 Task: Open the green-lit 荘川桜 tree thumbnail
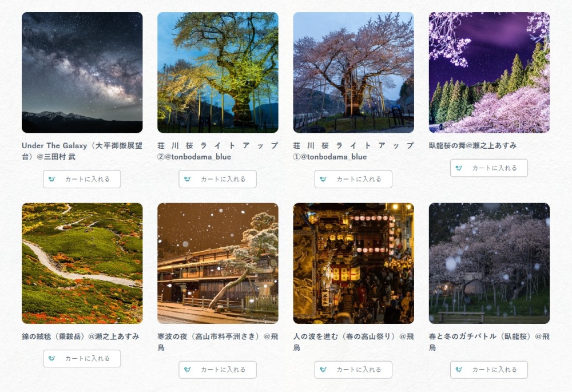point(218,72)
